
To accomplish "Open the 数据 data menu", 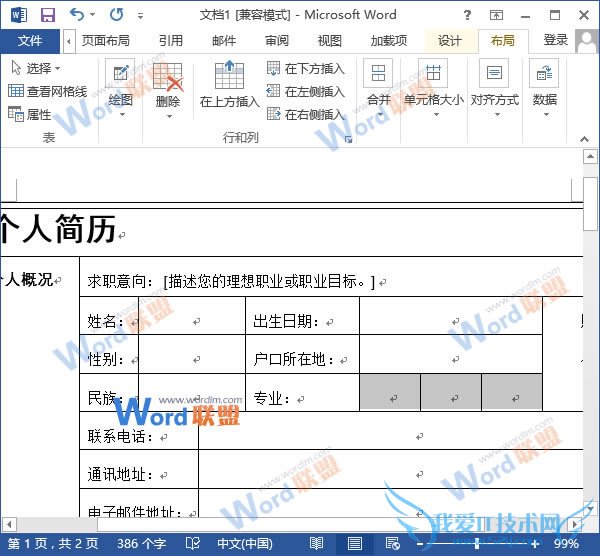I will (545, 88).
